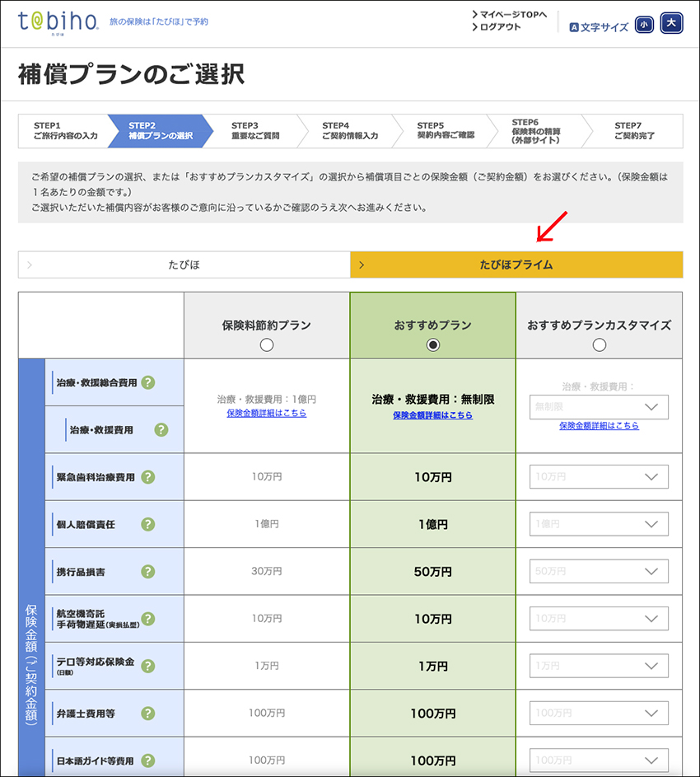Click the ログアウト link
The image size is (700, 777).
(501, 27)
